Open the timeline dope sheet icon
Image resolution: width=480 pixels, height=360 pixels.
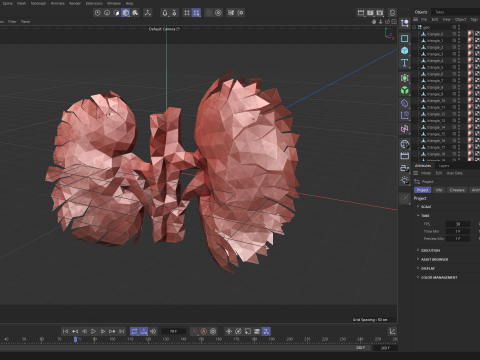click(392, 331)
